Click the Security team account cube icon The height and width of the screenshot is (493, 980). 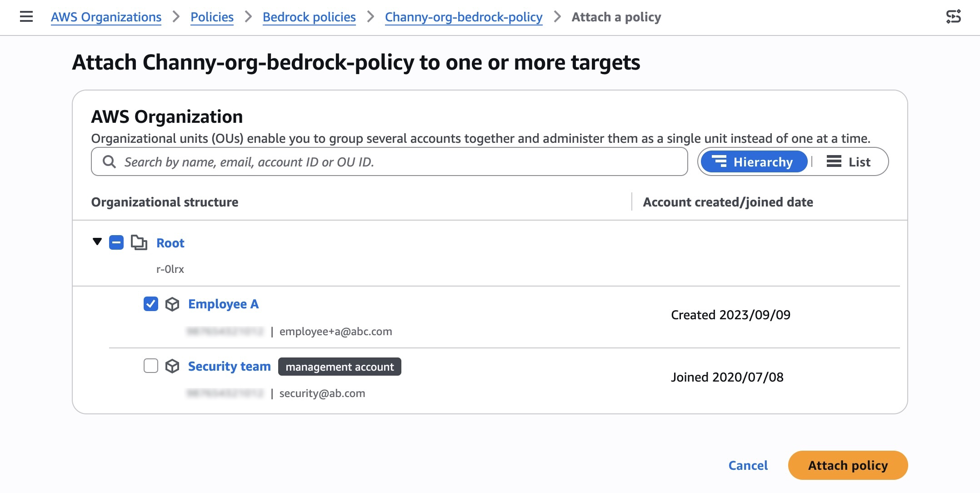pyautogui.click(x=172, y=366)
